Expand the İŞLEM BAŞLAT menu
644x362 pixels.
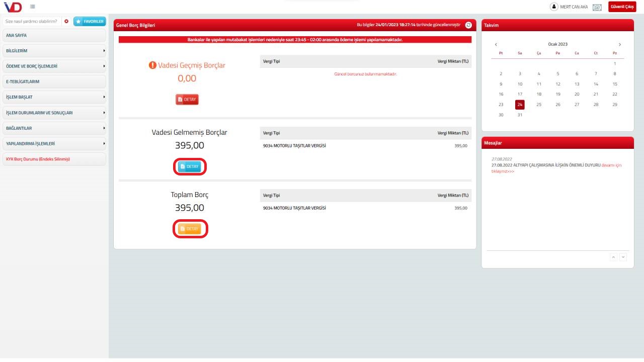coord(54,97)
